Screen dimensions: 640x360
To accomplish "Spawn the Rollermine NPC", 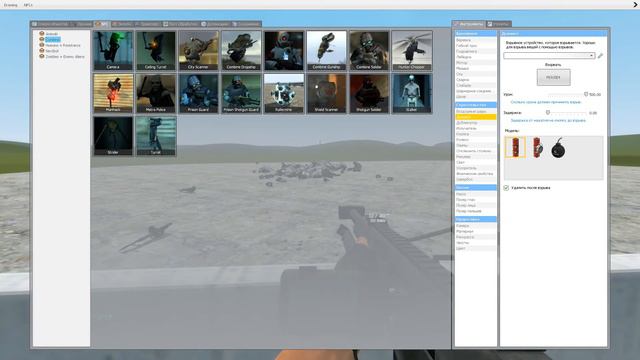I will pyautogui.click(x=284, y=93).
